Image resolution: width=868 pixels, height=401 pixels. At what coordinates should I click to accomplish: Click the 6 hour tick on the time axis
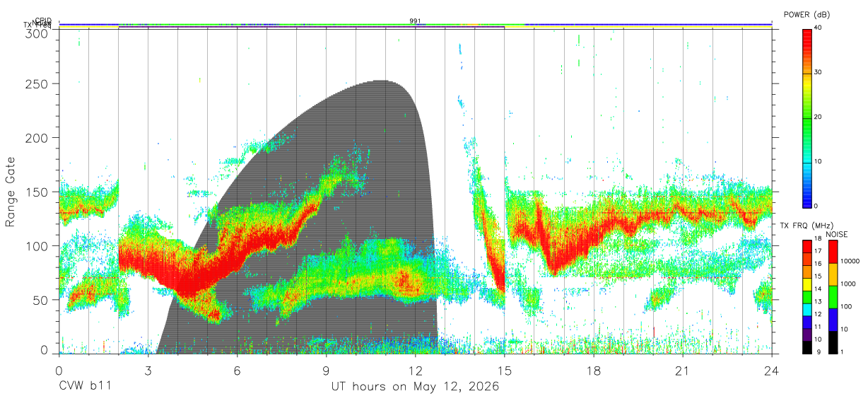pyautogui.click(x=237, y=371)
